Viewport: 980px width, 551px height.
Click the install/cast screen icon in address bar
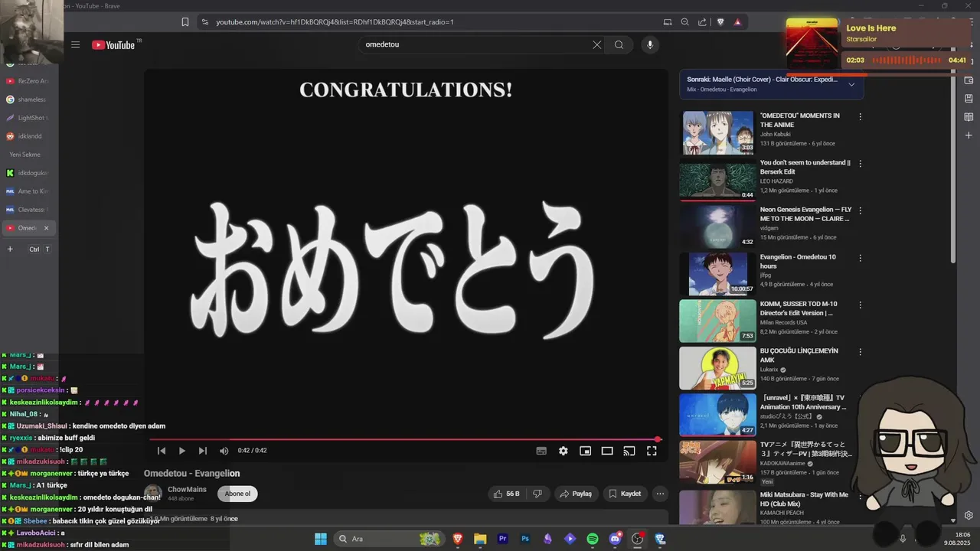coord(668,22)
